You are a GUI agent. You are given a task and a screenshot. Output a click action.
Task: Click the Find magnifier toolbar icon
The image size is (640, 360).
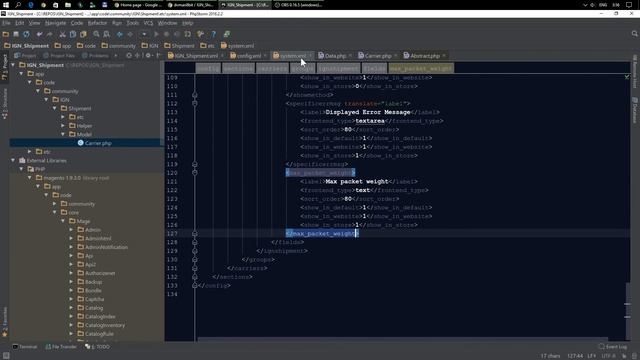[96, 34]
